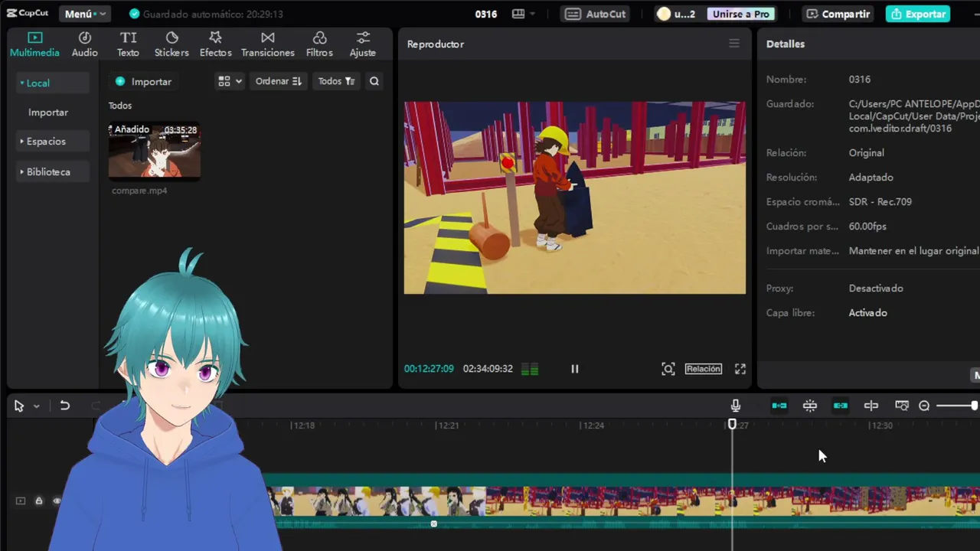Click the preview zoom focus icon
The height and width of the screenshot is (551, 980).
[x=668, y=369]
